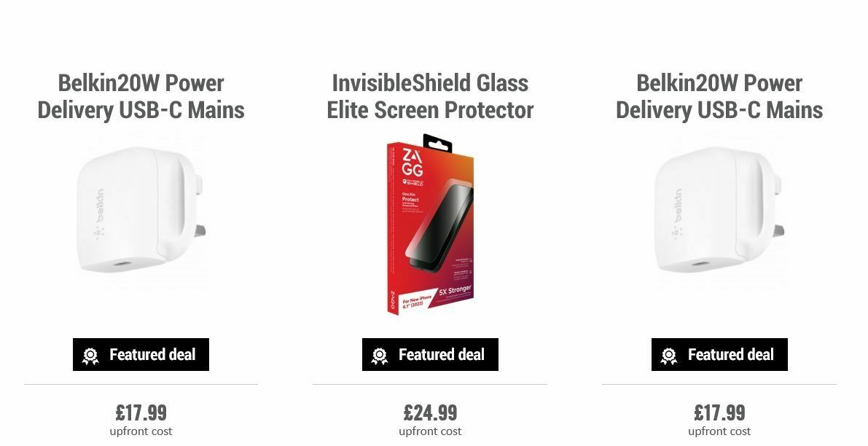Click the £24.99 price under the screen protector
This screenshot has width=868, height=446.
[x=430, y=411]
